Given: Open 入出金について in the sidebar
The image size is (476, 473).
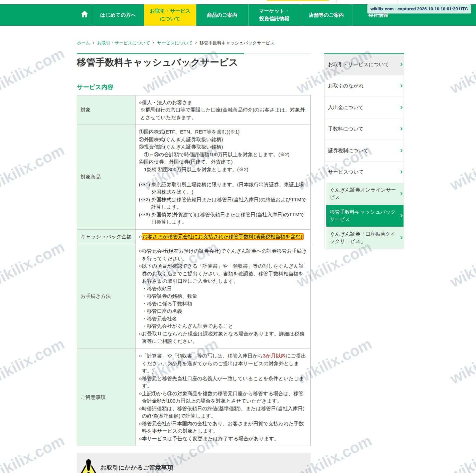Looking at the screenshot, I should 364,107.
